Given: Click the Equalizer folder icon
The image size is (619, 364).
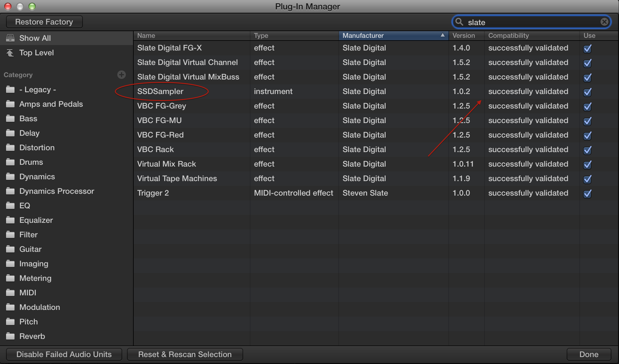Looking at the screenshot, I should [10, 220].
